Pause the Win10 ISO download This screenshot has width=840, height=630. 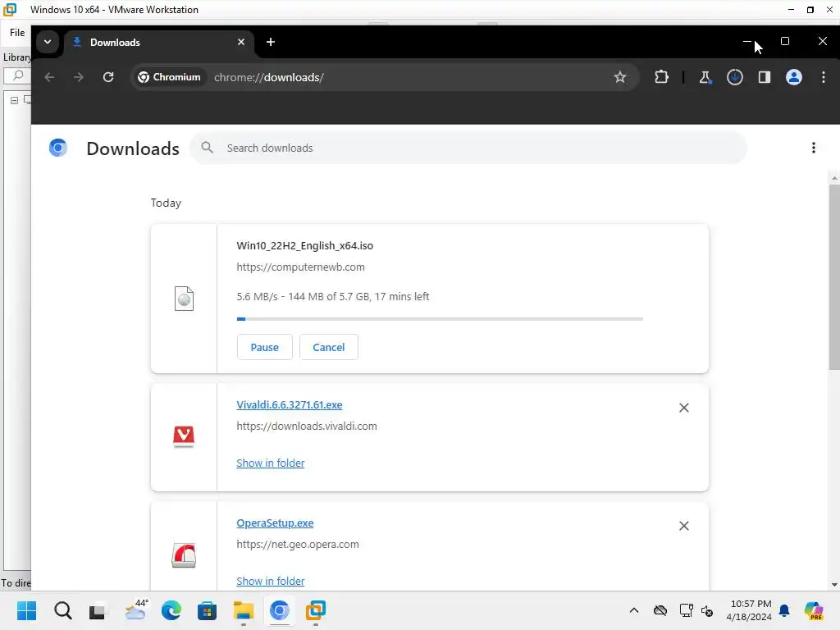(265, 347)
